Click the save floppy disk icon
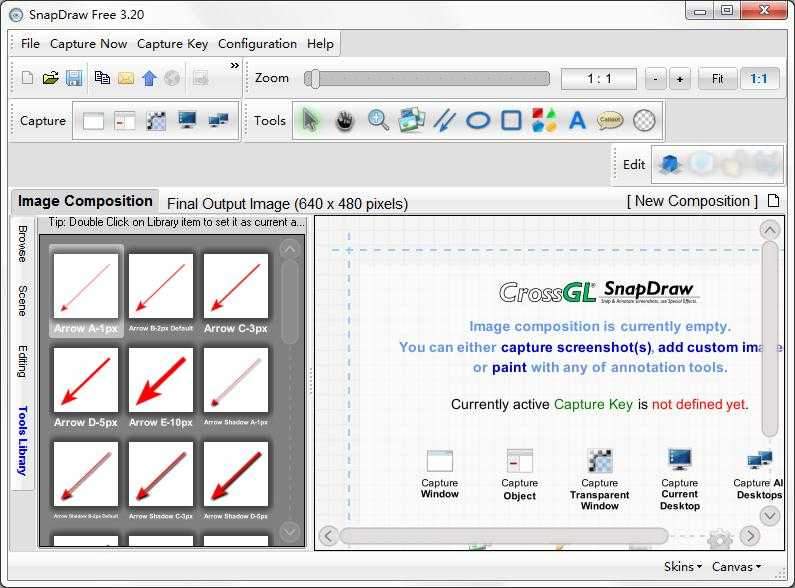 [x=74, y=78]
